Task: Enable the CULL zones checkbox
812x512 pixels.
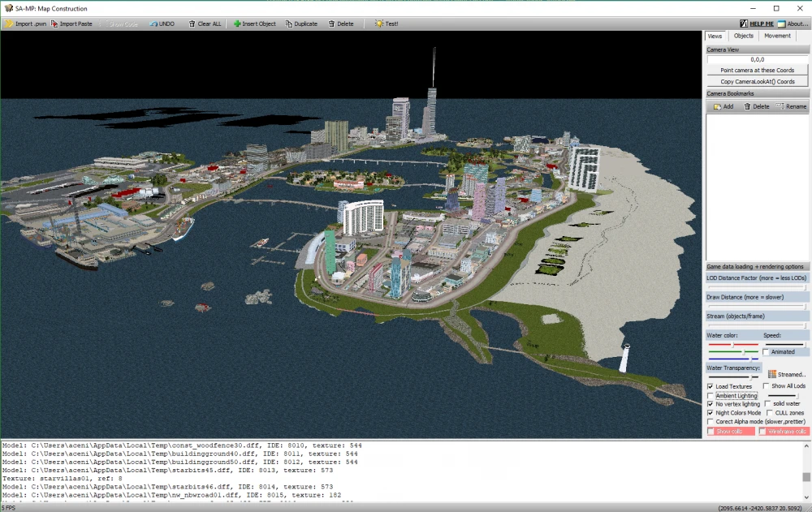Action: [769, 413]
